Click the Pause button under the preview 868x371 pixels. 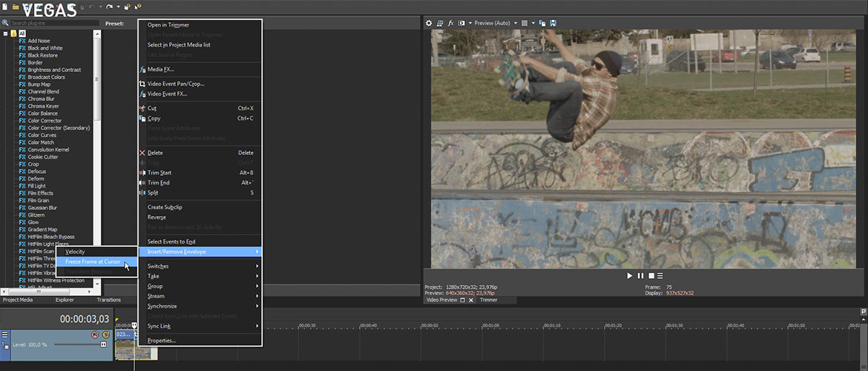pos(640,275)
